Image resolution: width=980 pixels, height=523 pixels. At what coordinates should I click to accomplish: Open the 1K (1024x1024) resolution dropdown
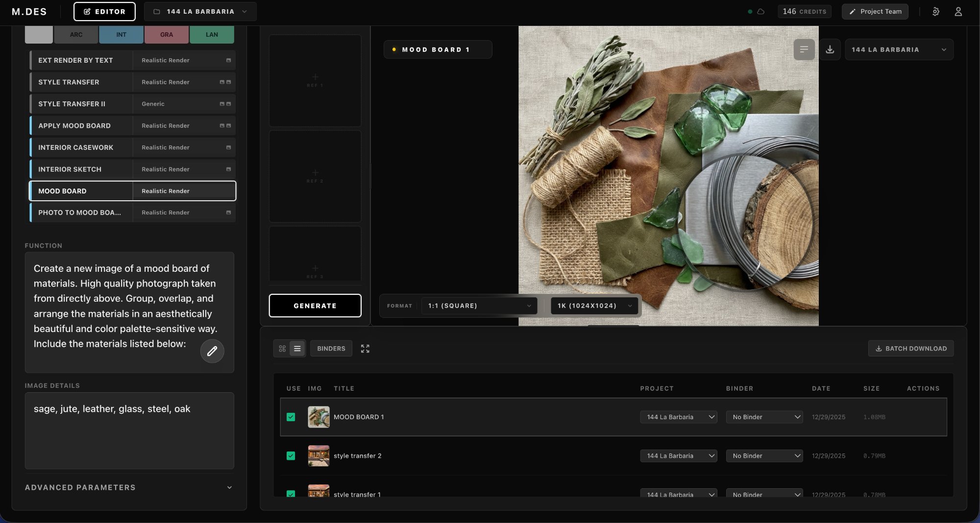tap(594, 306)
